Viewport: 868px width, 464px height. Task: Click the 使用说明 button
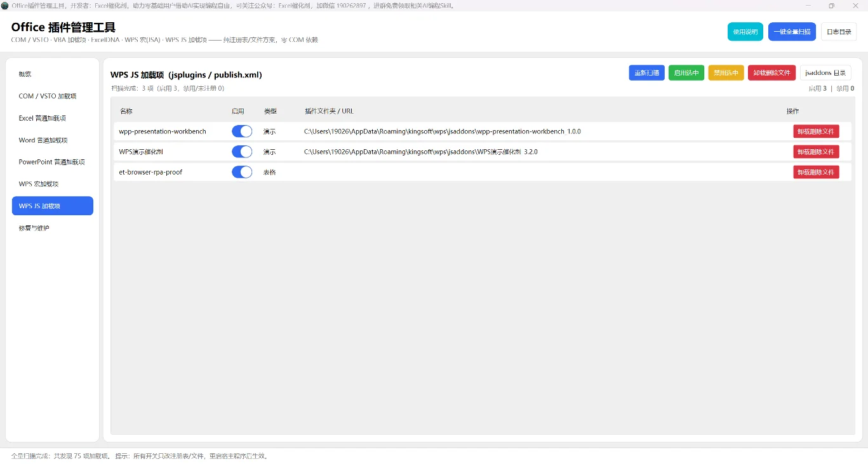coord(745,32)
